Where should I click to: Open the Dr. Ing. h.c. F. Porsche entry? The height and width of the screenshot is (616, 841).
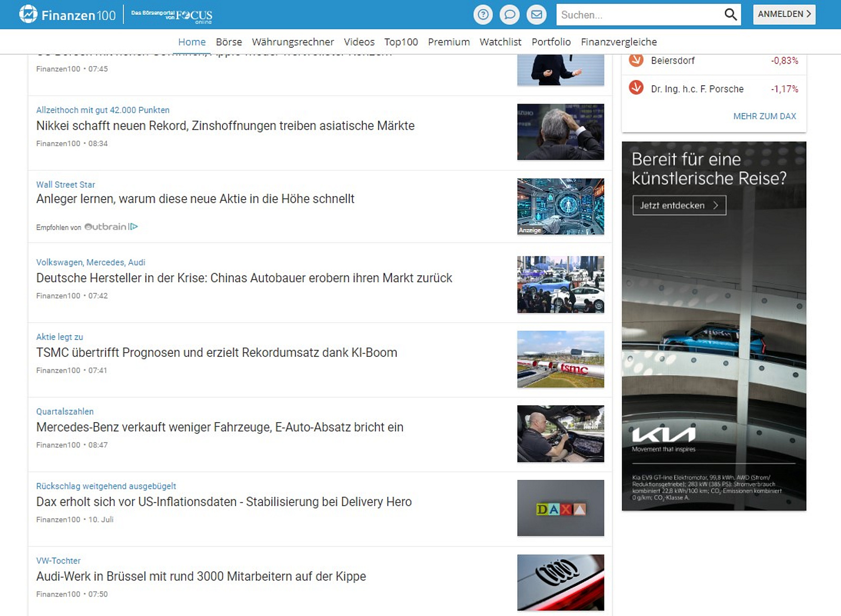click(697, 89)
